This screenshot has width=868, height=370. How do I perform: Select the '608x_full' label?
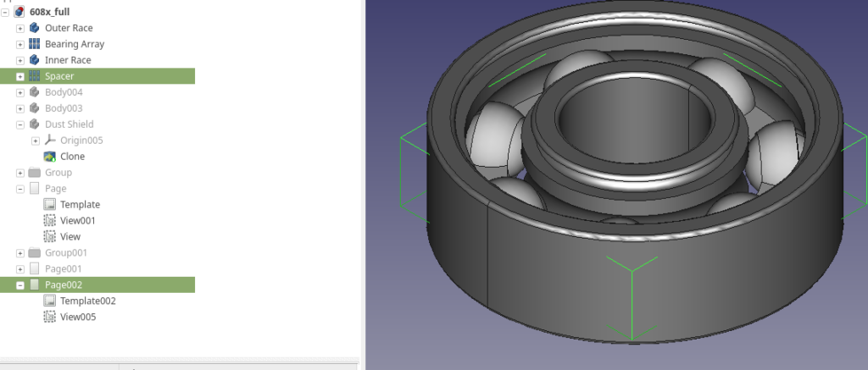point(49,12)
